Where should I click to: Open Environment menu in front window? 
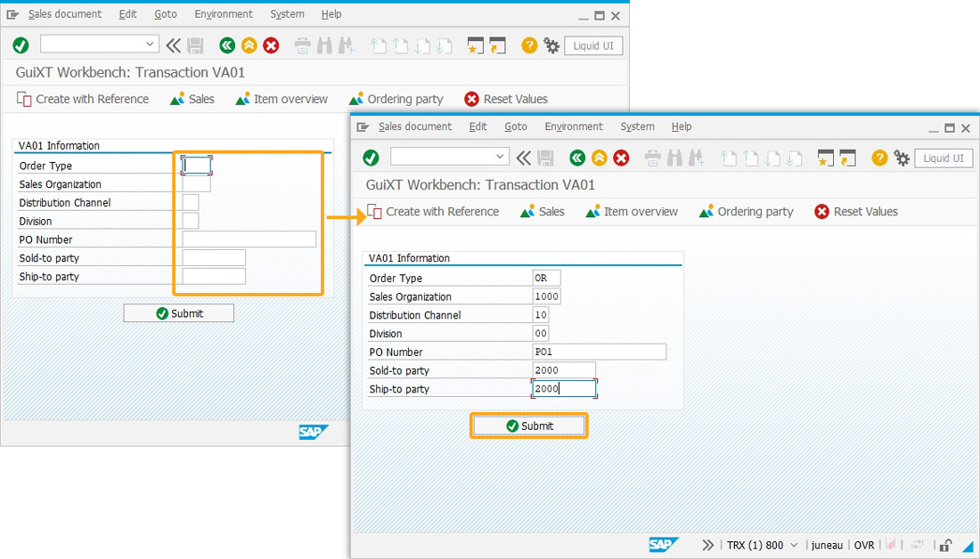pyautogui.click(x=574, y=126)
